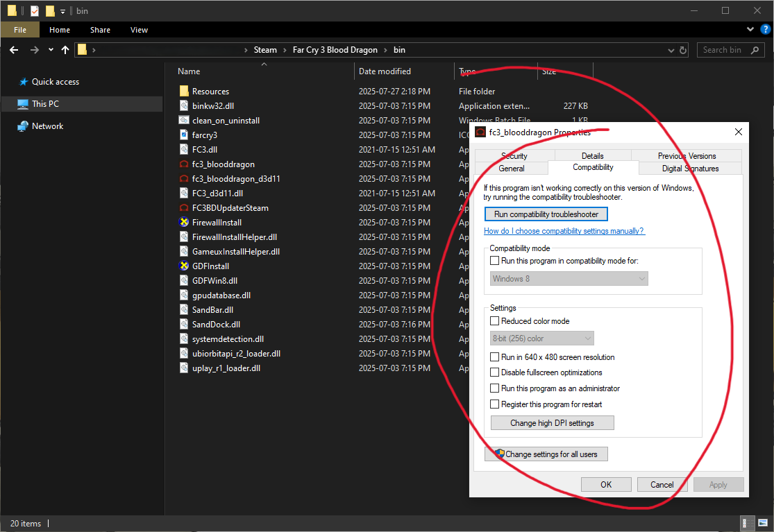Expand address bar history dropdown
The image size is (774, 532).
click(x=671, y=51)
